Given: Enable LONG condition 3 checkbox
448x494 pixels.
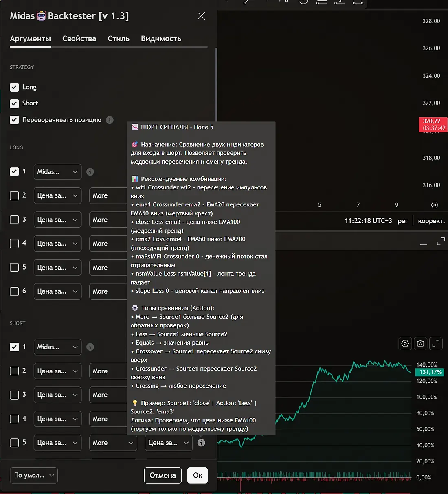Looking at the screenshot, I should 14,220.
